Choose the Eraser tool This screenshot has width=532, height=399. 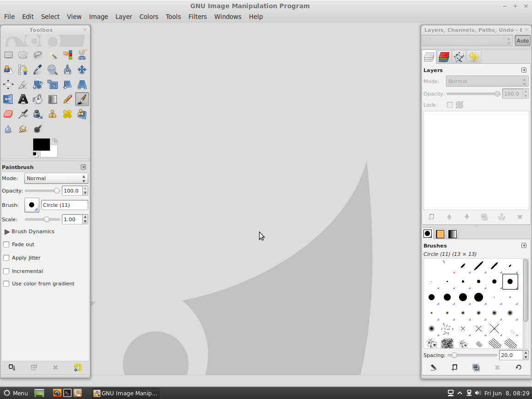[8, 115]
